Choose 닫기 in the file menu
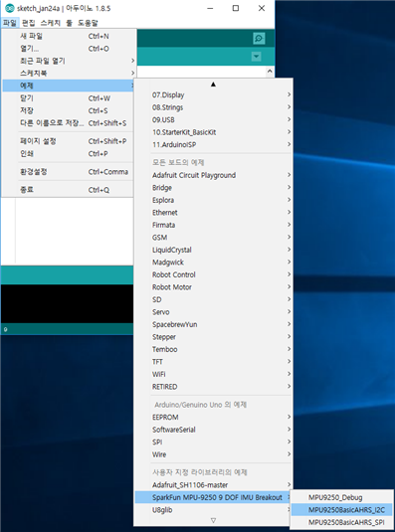 click(x=69, y=98)
